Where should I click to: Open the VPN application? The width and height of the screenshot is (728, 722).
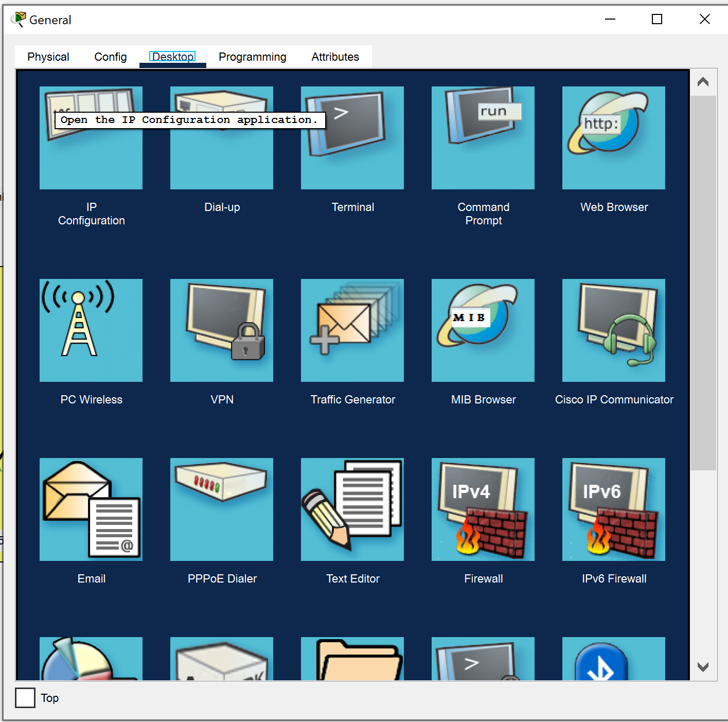(222, 330)
